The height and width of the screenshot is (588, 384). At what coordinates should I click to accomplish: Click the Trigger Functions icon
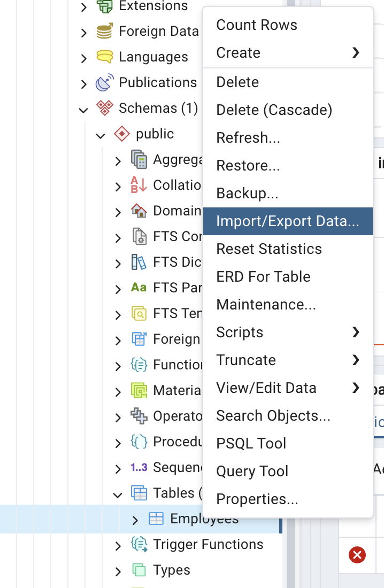[x=138, y=544]
